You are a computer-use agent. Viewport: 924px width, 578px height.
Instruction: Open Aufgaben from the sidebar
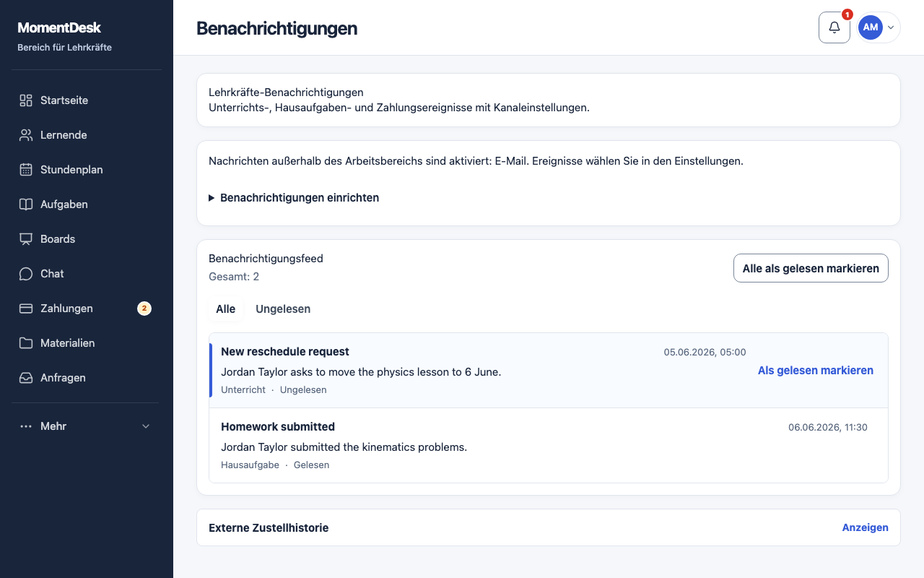87,204
